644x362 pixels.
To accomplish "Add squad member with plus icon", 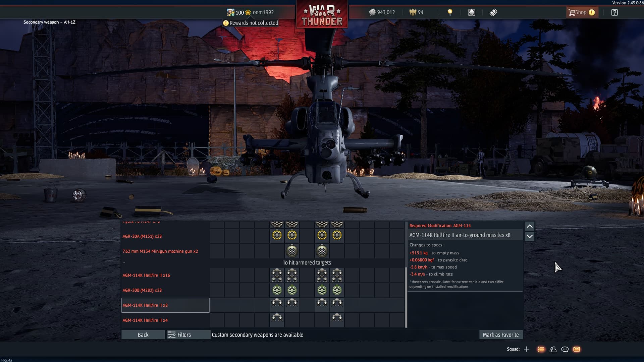I will [527, 349].
